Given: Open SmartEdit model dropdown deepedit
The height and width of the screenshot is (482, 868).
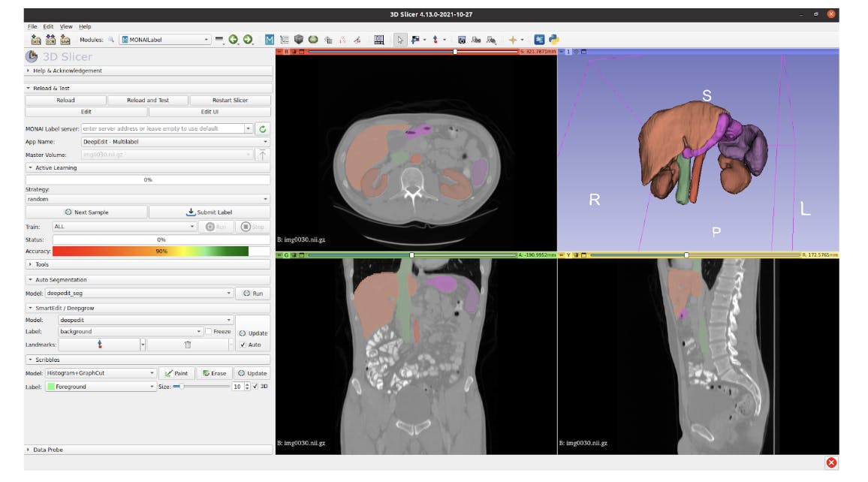Looking at the screenshot, I should click(146, 320).
